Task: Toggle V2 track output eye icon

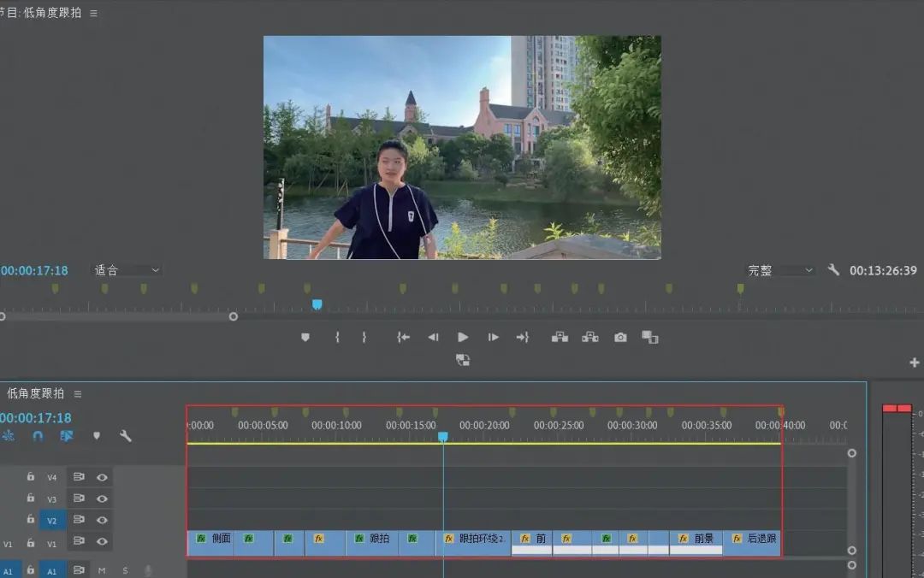Action: coord(102,520)
